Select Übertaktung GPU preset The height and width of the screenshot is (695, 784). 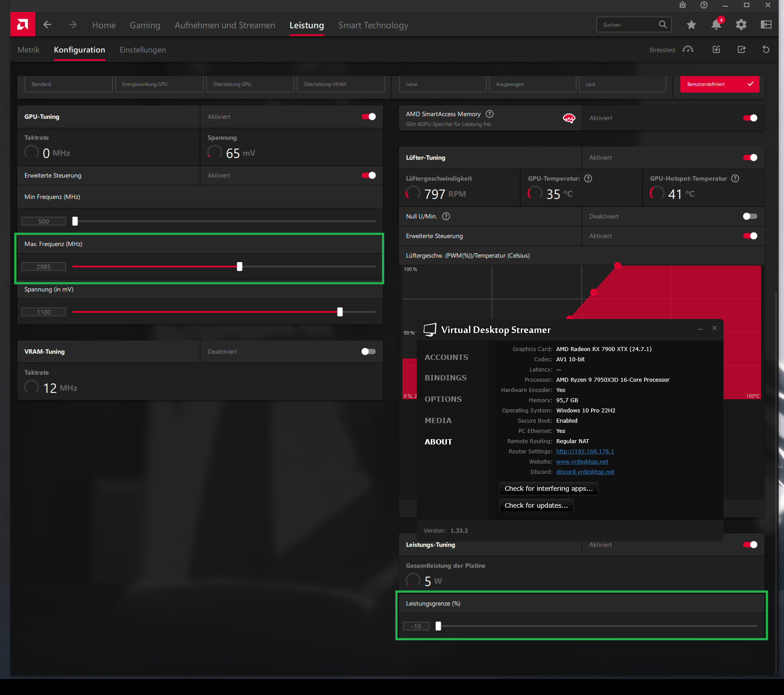pos(250,84)
